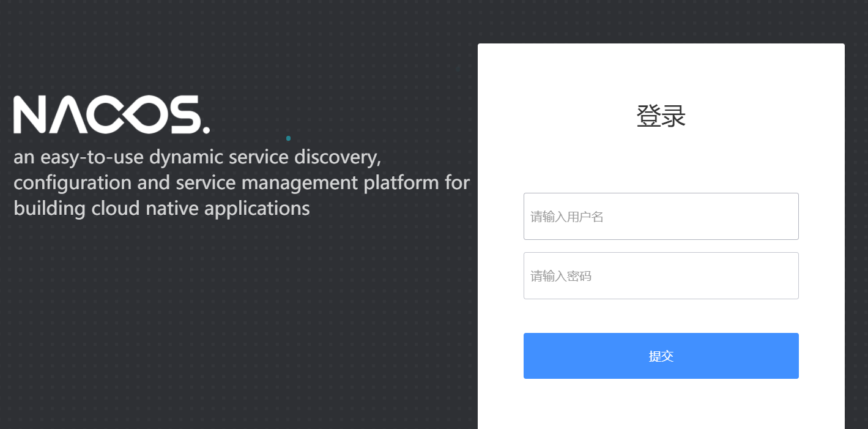Click the letter A in NACOS logo

pyautogui.click(x=68, y=114)
